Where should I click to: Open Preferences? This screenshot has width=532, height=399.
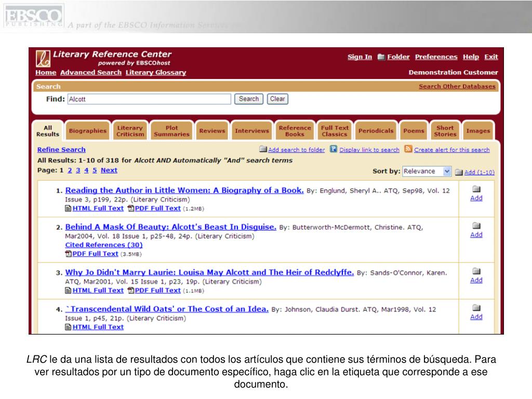coord(436,57)
